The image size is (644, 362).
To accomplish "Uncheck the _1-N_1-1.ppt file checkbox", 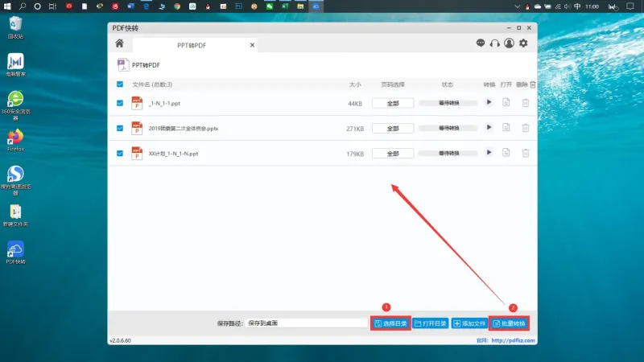I will click(x=120, y=103).
